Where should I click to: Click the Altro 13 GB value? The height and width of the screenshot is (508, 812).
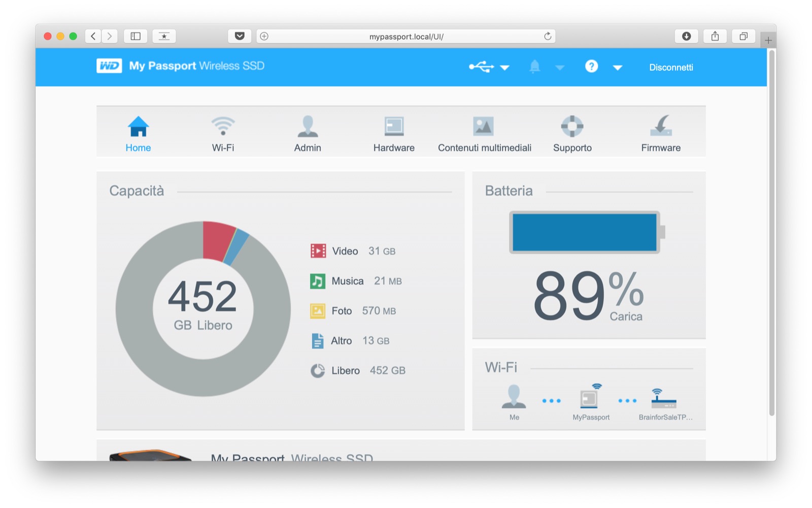pyautogui.click(x=376, y=341)
